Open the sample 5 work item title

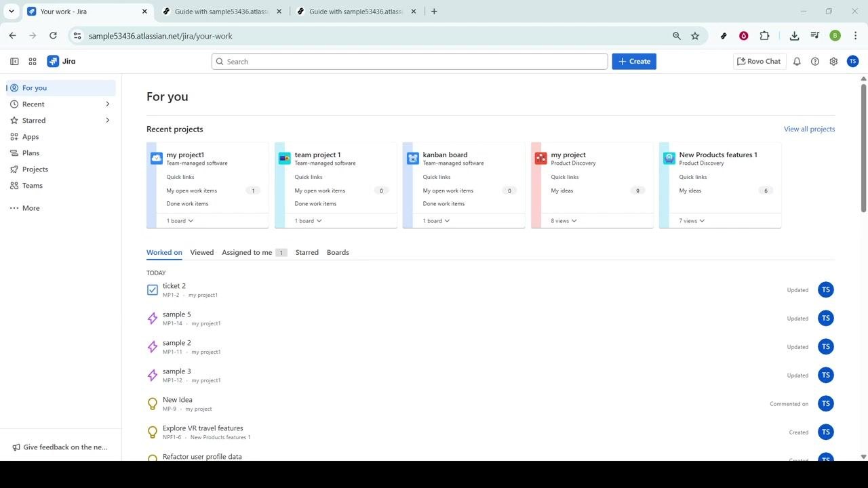[x=177, y=314]
